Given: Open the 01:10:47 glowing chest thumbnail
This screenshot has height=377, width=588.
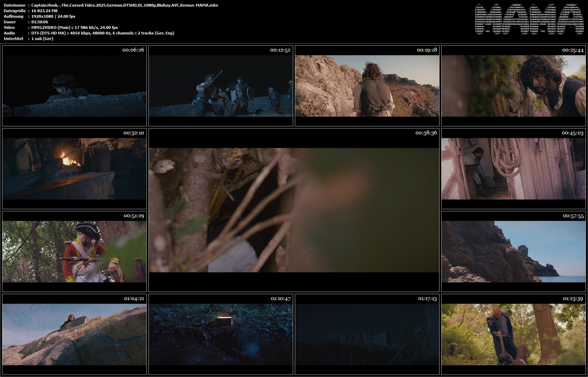Looking at the screenshot, I should click(x=221, y=334).
